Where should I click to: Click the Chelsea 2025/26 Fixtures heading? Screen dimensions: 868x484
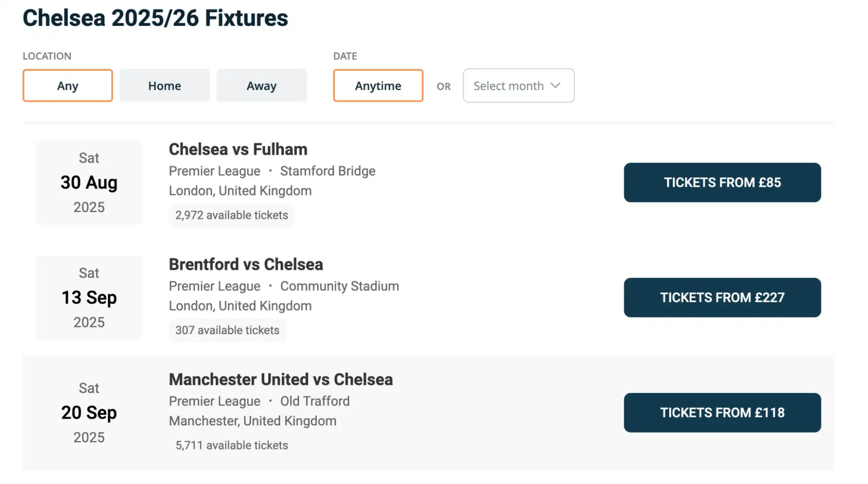coord(155,18)
